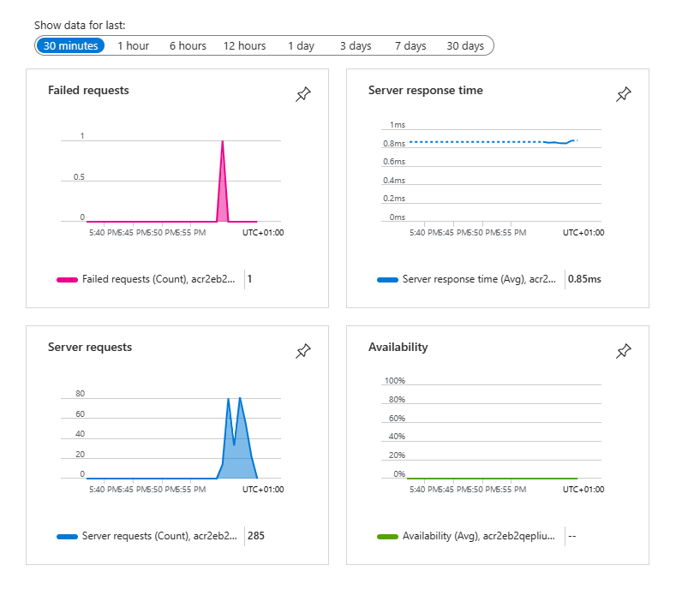
Task: Pin the Failed requests chart
Action: pos(302,95)
